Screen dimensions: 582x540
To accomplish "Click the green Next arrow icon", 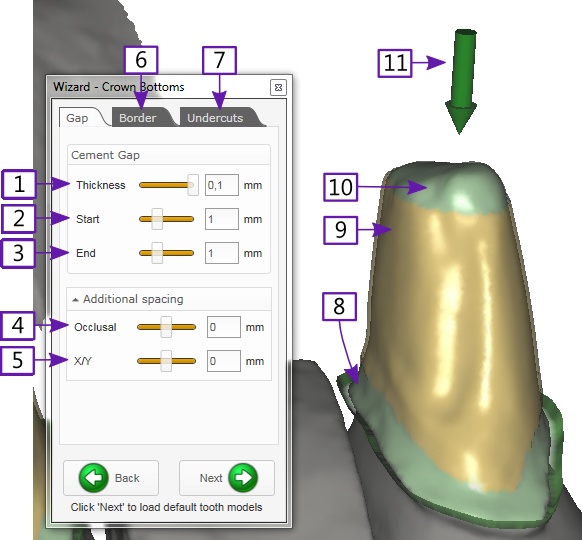I will (243, 478).
